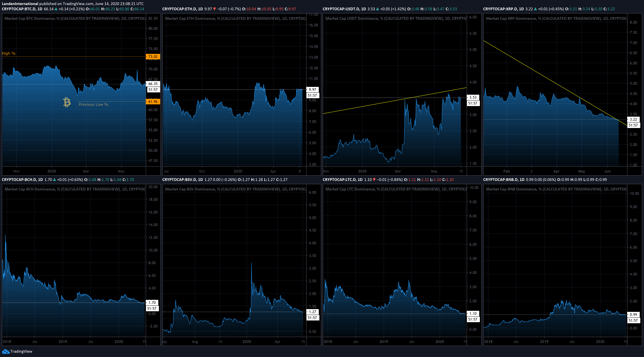Click the Market Cap LTC Dominance chart title
Screen dimensions: 644x357
click(x=396, y=189)
